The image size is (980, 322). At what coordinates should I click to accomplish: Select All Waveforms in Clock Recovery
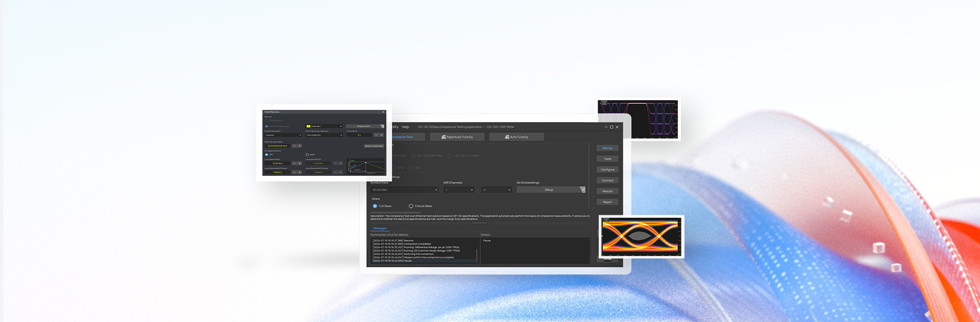[x=275, y=121]
